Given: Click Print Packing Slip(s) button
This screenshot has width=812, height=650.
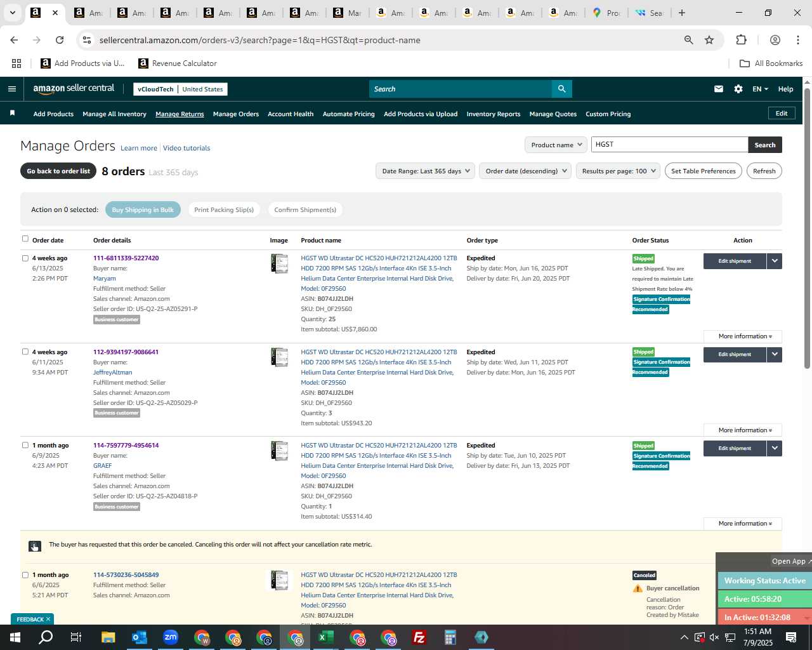Looking at the screenshot, I should (x=224, y=209).
